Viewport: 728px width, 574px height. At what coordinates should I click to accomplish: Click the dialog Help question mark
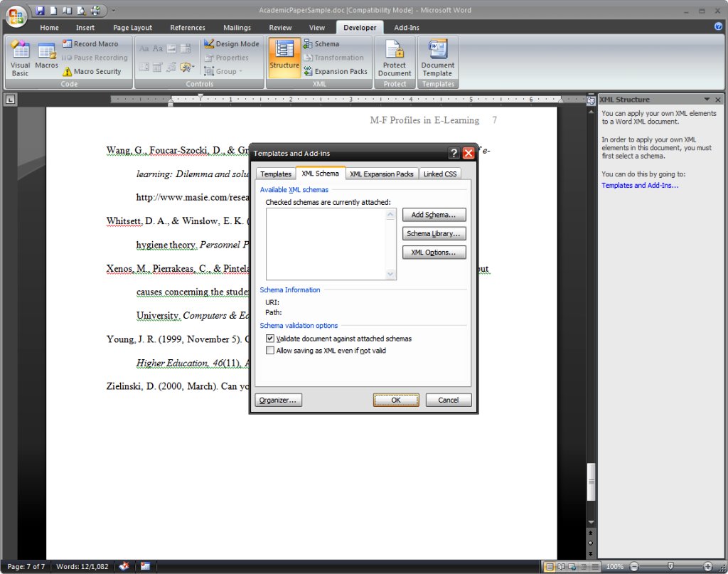tap(454, 153)
